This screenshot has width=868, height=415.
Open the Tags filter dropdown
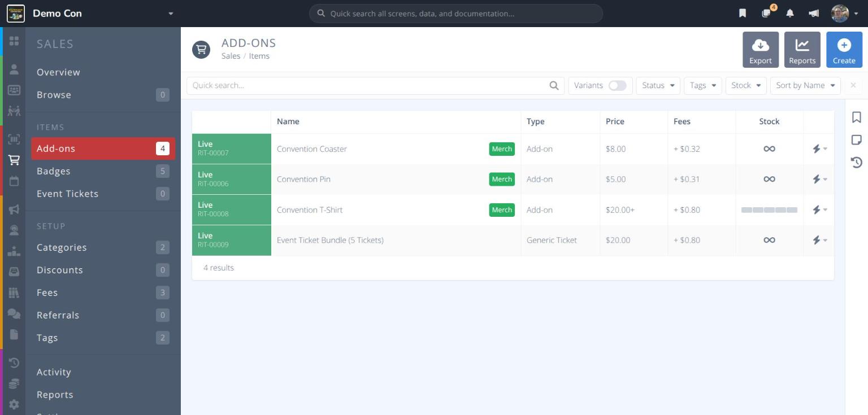(x=703, y=86)
